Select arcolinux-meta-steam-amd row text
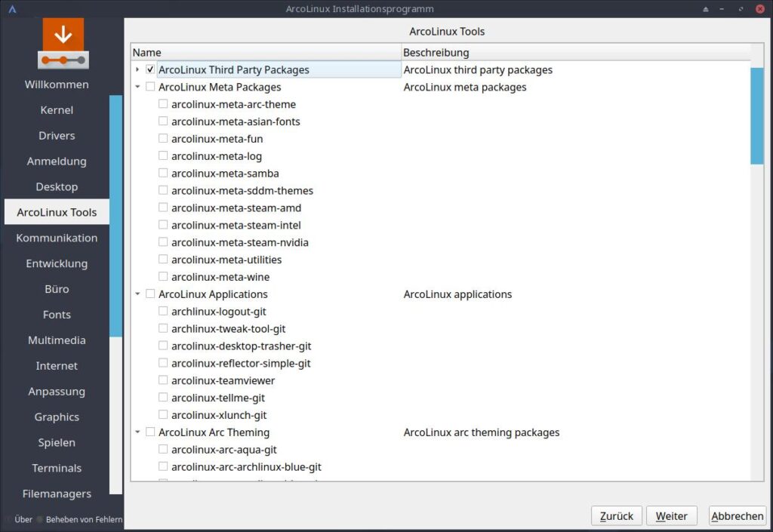This screenshot has width=773, height=532. [236, 208]
